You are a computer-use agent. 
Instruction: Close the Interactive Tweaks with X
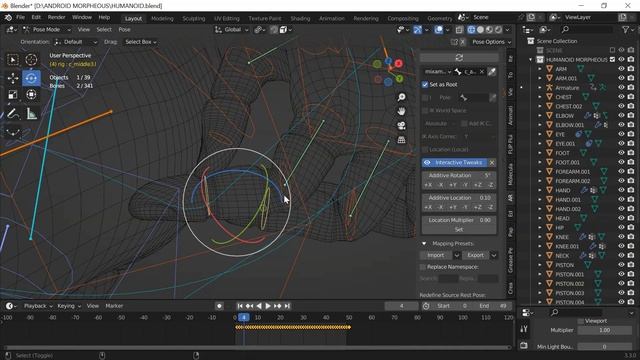click(492, 162)
